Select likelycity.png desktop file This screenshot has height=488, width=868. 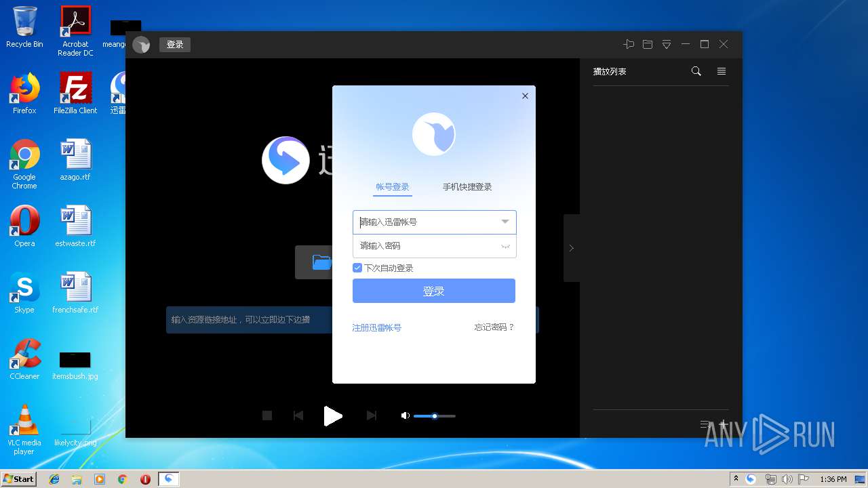point(75,433)
